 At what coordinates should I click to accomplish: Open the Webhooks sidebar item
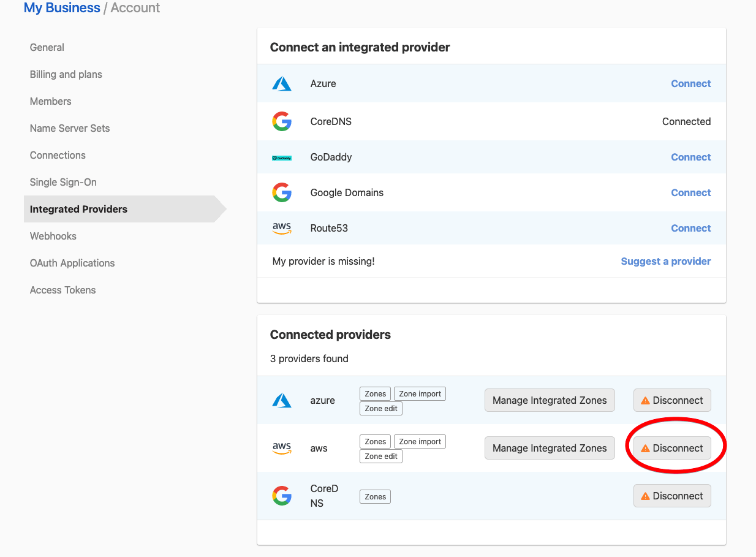click(x=53, y=236)
